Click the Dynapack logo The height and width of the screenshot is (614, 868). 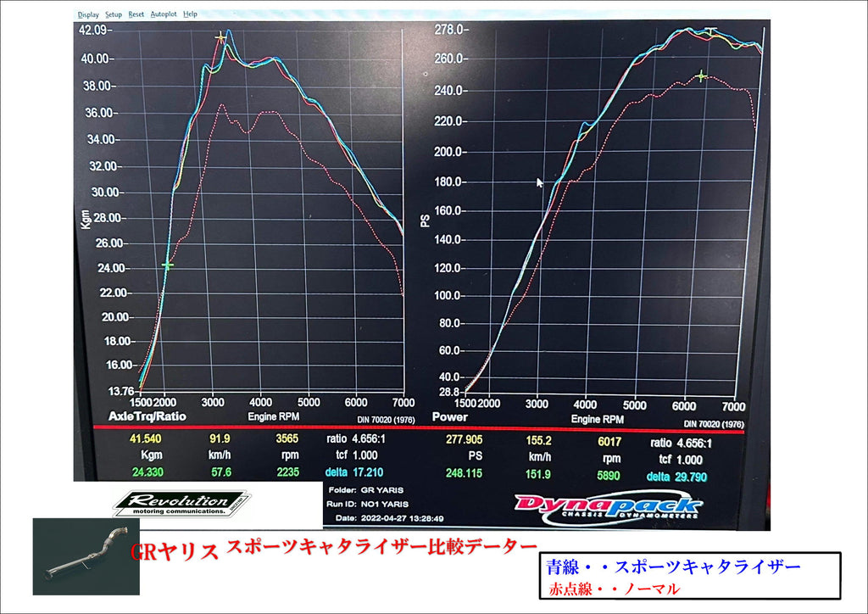click(x=609, y=508)
